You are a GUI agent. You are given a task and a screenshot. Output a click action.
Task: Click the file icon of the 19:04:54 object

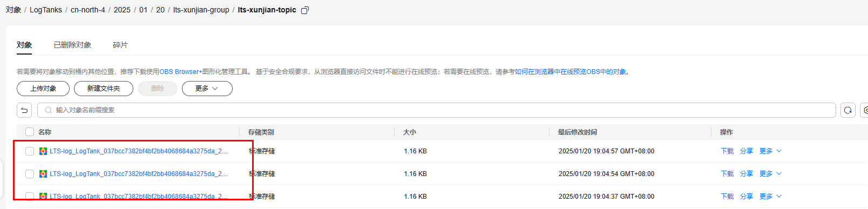pyautogui.click(x=43, y=174)
